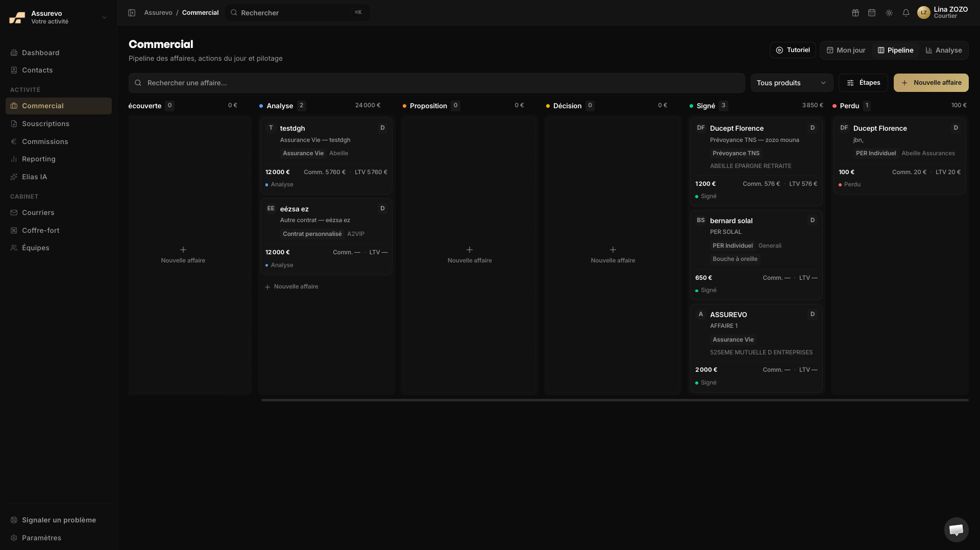The height and width of the screenshot is (550, 980).
Task: Open Commissions in sidebar
Action: click(x=59, y=141)
